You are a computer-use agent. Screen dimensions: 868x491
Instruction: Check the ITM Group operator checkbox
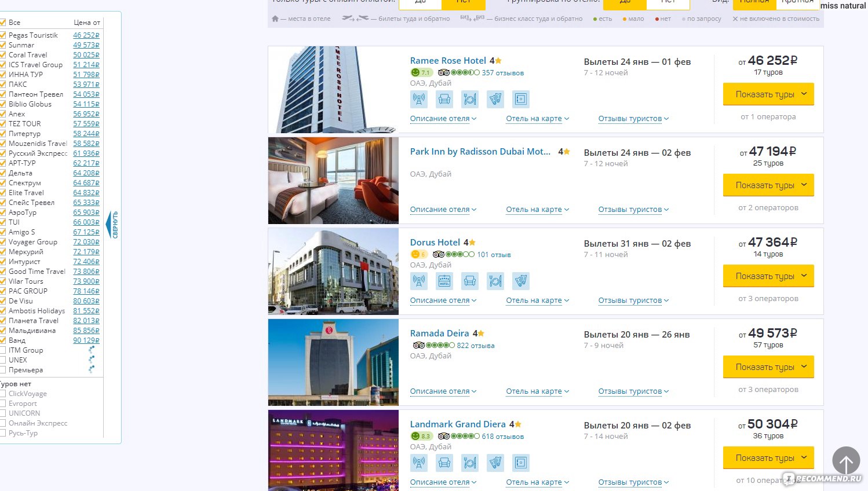pos(3,350)
